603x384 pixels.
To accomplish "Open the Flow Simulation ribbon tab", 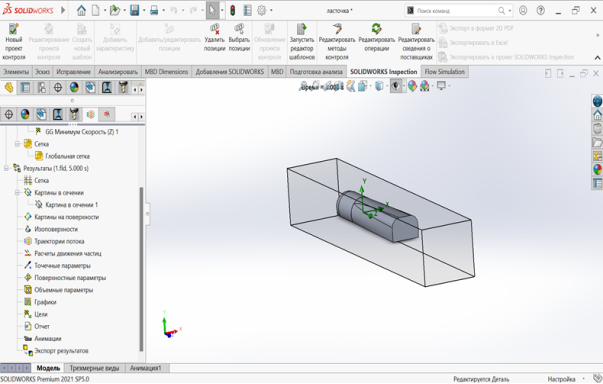I will (445, 71).
